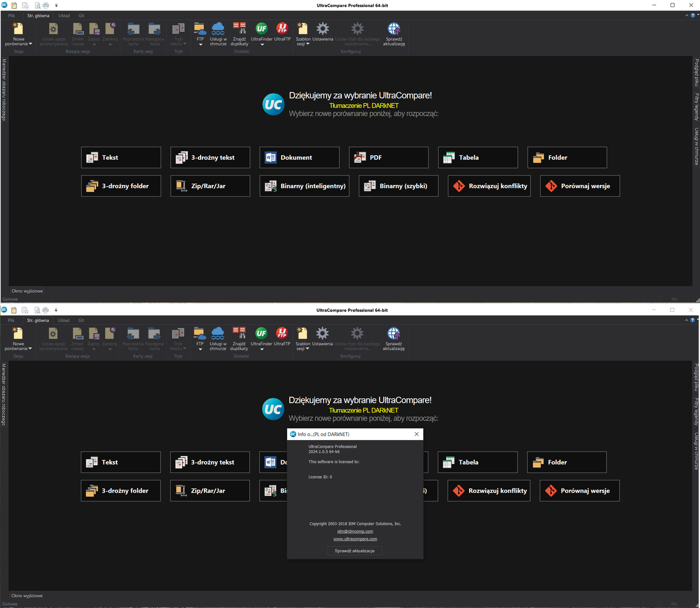Open Menedżer obszaru roboczego side tab, upper window

point(4,90)
